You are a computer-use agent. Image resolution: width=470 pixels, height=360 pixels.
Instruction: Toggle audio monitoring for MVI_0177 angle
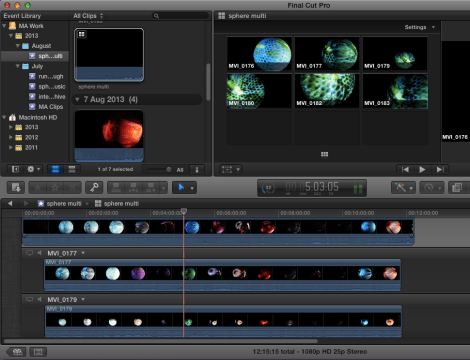pyautogui.click(x=39, y=253)
